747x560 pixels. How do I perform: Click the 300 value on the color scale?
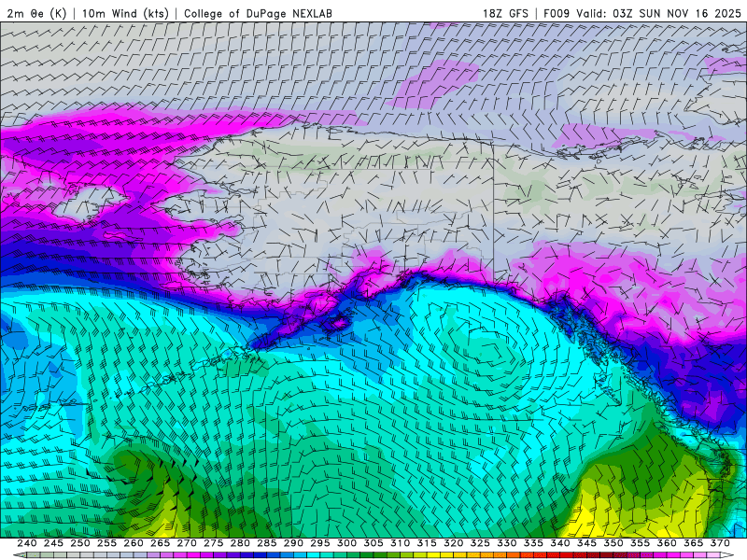pos(346,543)
